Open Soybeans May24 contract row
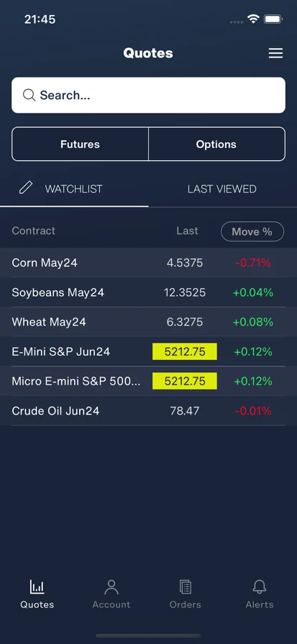297x644 pixels. coord(148,293)
